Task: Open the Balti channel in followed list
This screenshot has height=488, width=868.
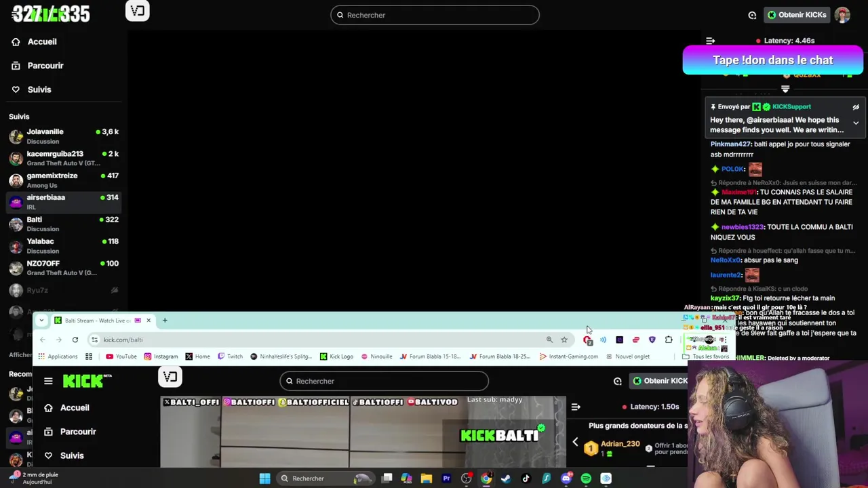Action: (x=64, y=224)
